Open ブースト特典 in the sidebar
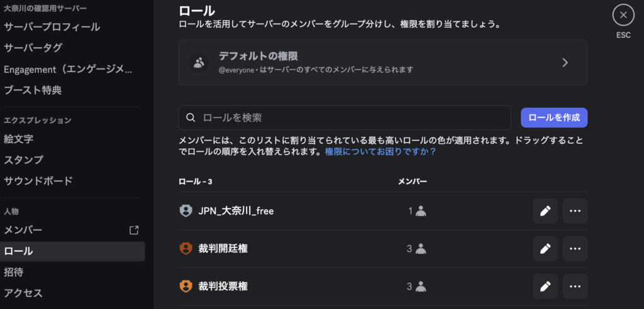The width and height of the screenshot is (644, 309). point(33,90)
